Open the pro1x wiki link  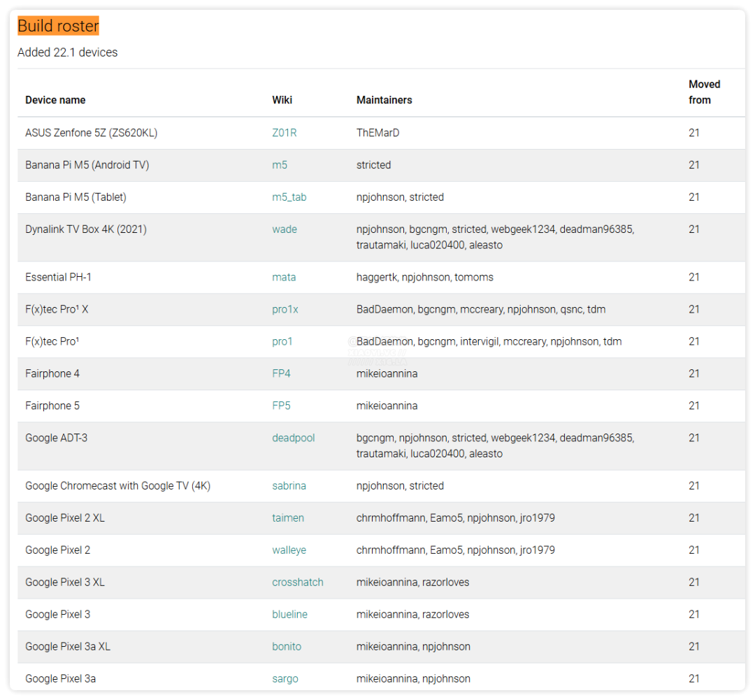[x=285, y=309]
